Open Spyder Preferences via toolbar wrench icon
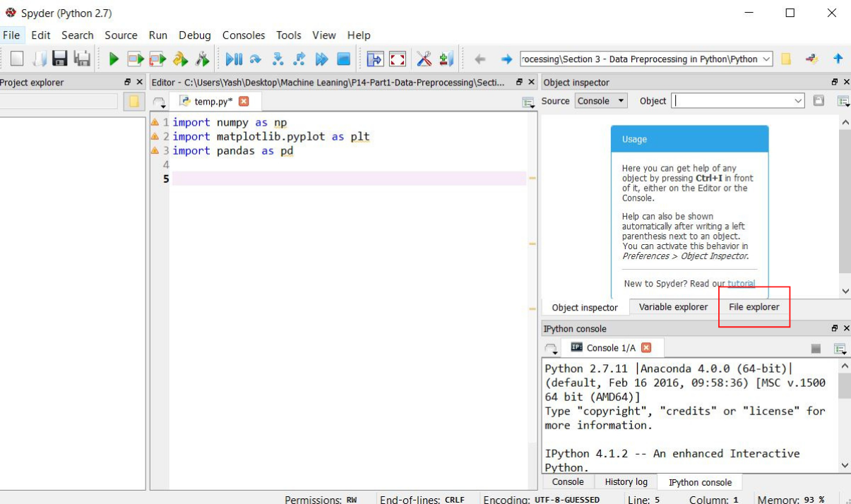851x504 pixels. point(424,58)
